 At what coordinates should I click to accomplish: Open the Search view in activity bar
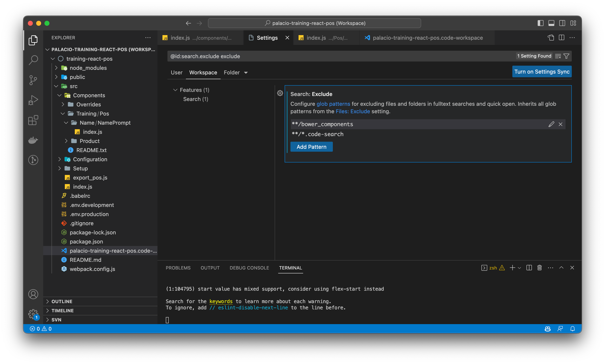coord(33,60)
